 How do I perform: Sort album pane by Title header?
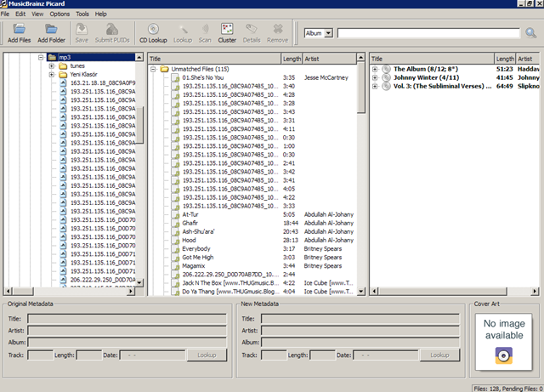[x=432, y=59]
